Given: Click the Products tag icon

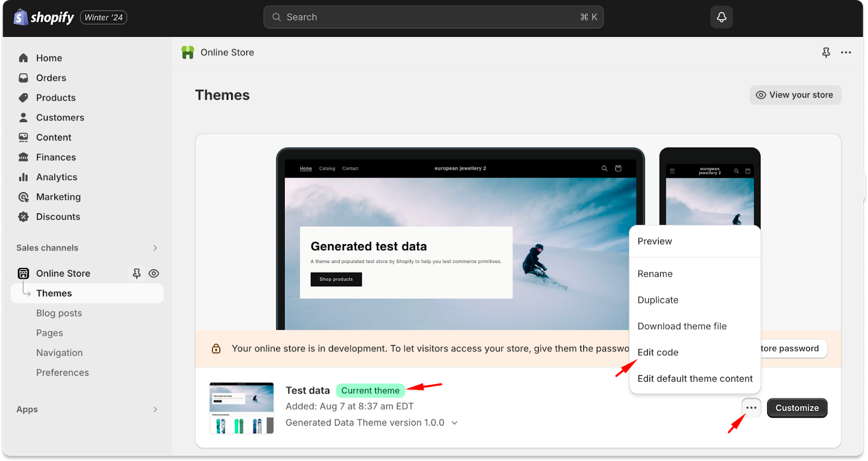Looking at the screenshot, I should [x=23, y=98].
